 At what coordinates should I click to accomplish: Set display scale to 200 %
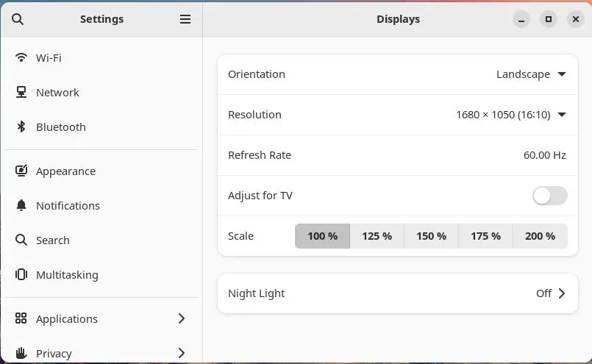pos(540,236)
